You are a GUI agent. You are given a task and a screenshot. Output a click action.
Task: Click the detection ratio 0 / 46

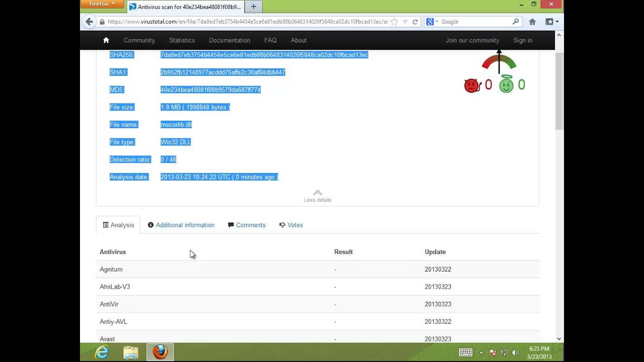[168, 159]
